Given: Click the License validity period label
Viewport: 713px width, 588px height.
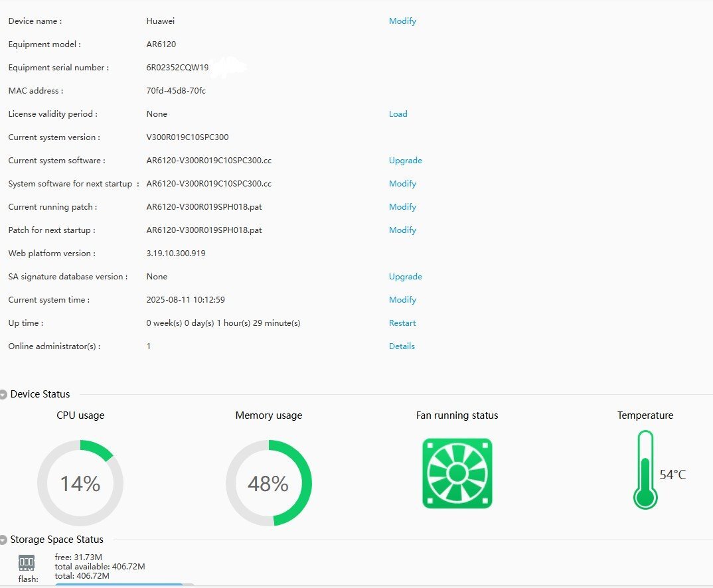Looking at the screenshot, I should [52, 114].
